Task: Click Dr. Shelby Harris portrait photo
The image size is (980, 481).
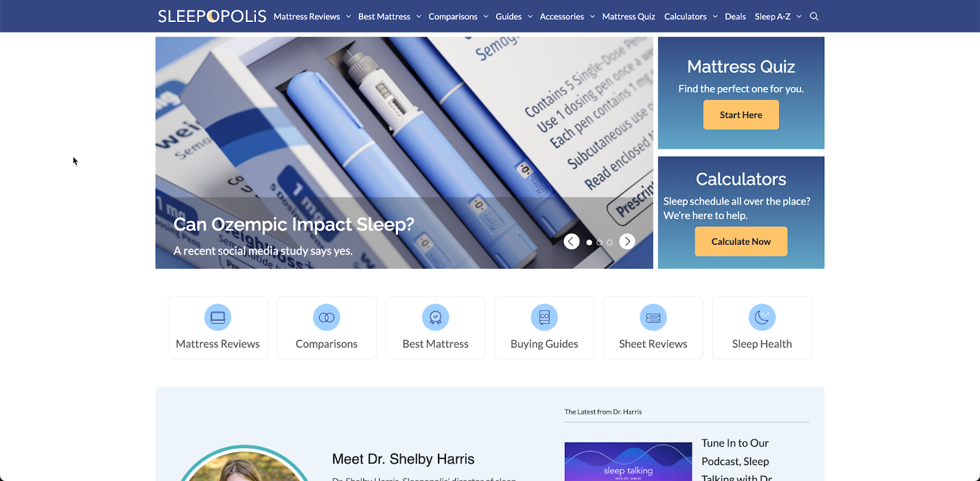Action: coord(244,464)
